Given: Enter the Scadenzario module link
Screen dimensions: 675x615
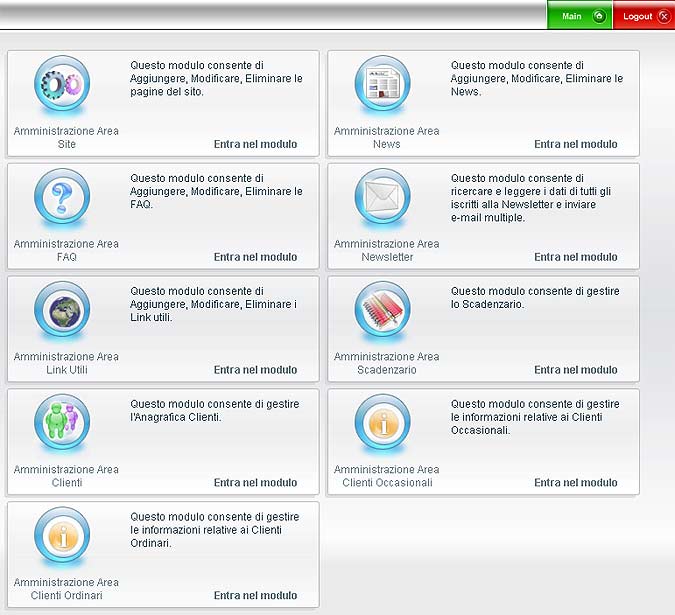Looking at the screenshot, I should (576, 370).
